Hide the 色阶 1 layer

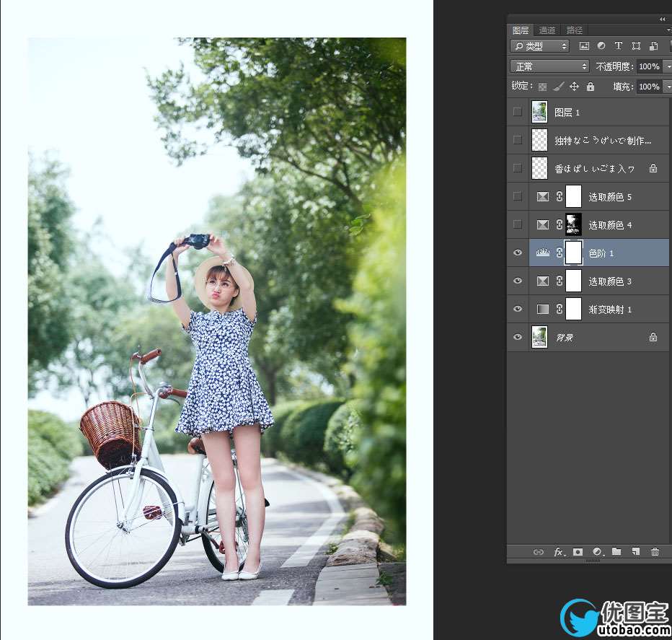pyautogui.click(x=517, y=253)
